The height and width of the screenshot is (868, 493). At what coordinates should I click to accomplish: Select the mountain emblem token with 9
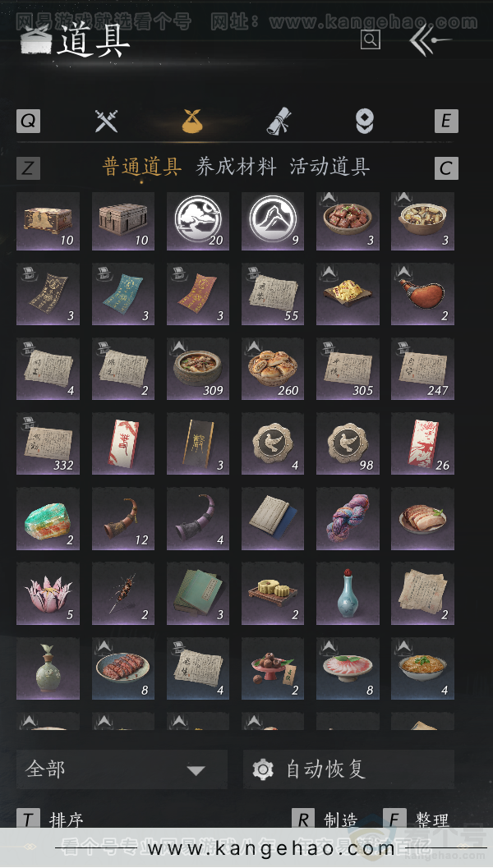[273, 222]
